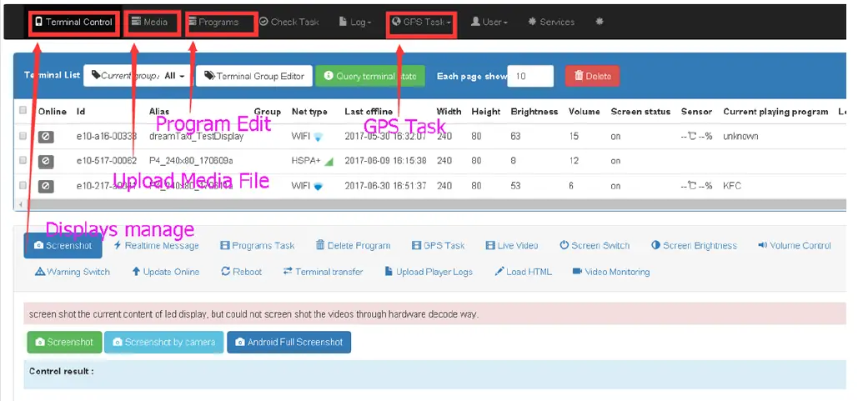Click offline status icon of e10-517-00062
This screenshot has height=401, width=868.
(x=46, y=161)
